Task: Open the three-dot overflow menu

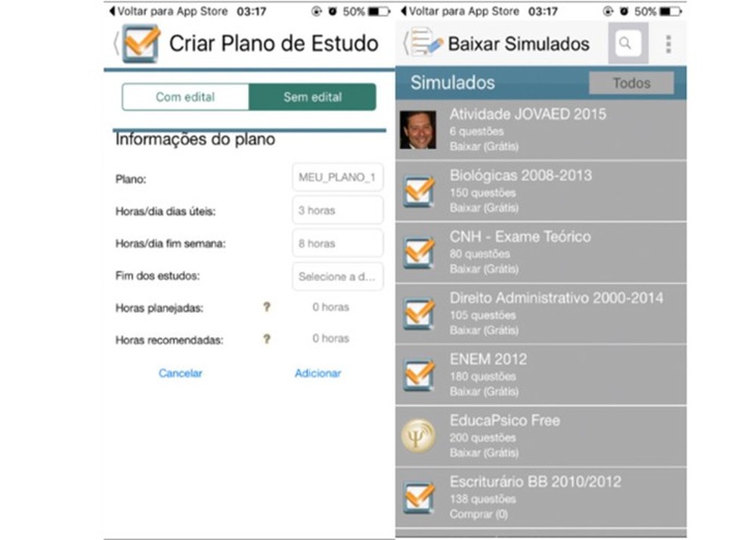Action: click(x=668, y=43)
